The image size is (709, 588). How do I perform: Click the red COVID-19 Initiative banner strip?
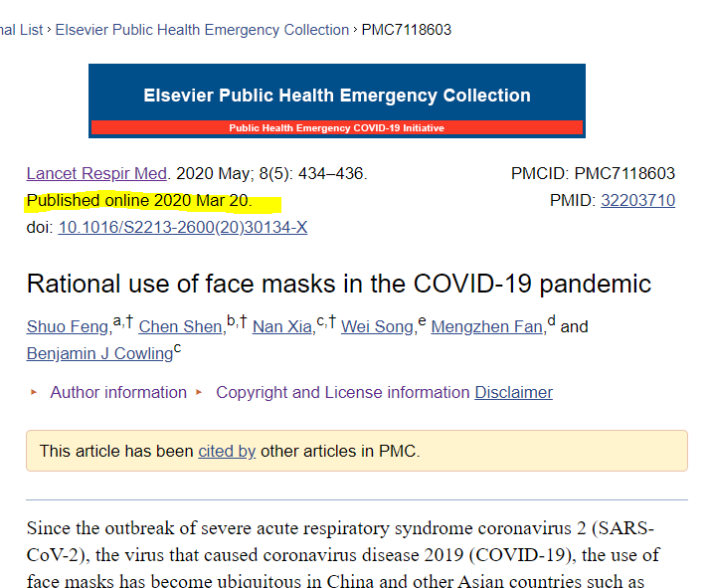336,128
